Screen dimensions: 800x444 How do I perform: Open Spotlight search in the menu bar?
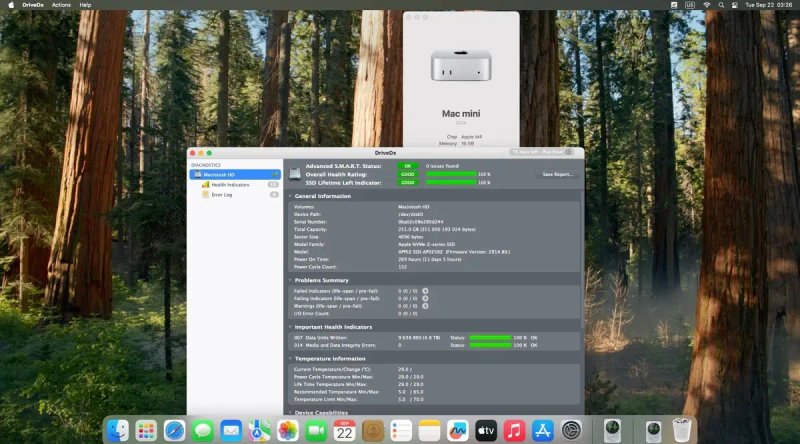click(721, 5)
